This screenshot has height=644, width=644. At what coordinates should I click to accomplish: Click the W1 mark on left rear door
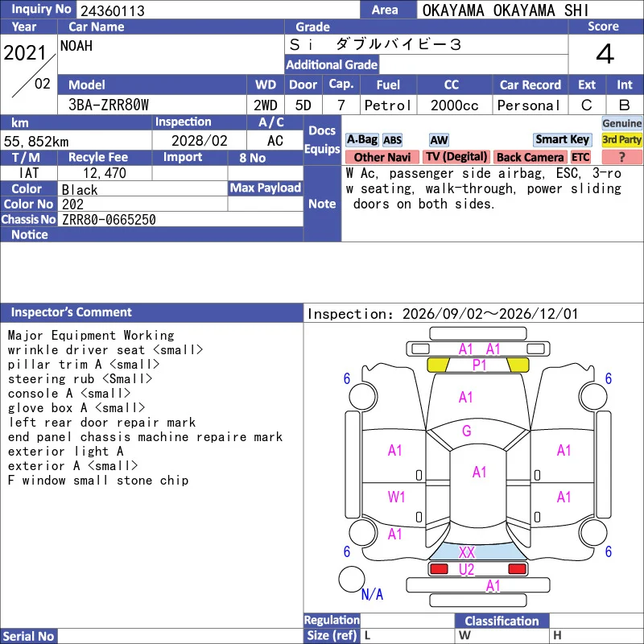(396, 497)
